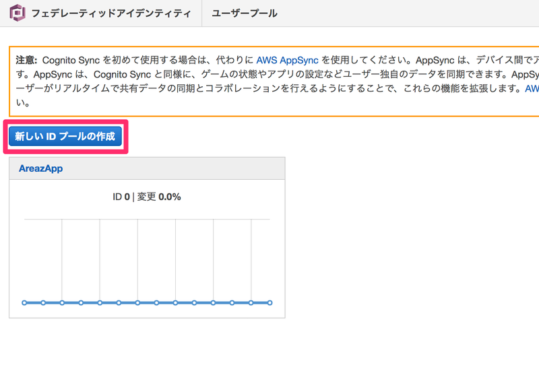This screenshot has height=392, width=539.
Task: Switch to the ユーザープール tab
Action: [x=245, y=13]
